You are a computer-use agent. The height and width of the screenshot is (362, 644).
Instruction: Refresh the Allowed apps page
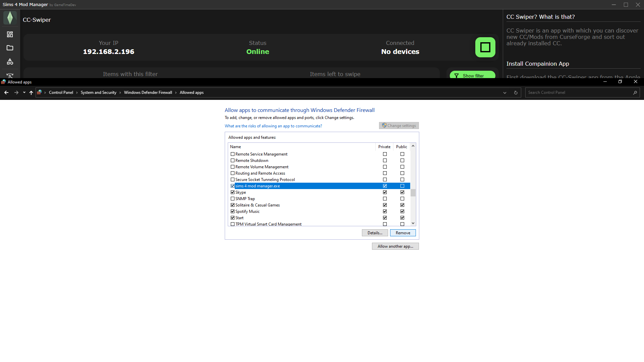point(516,93)
